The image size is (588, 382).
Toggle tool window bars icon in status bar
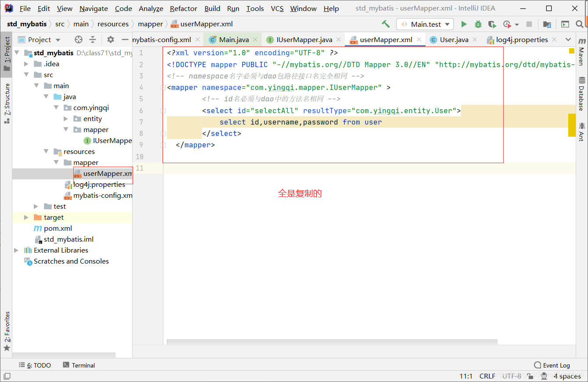[x=7, y=376]
